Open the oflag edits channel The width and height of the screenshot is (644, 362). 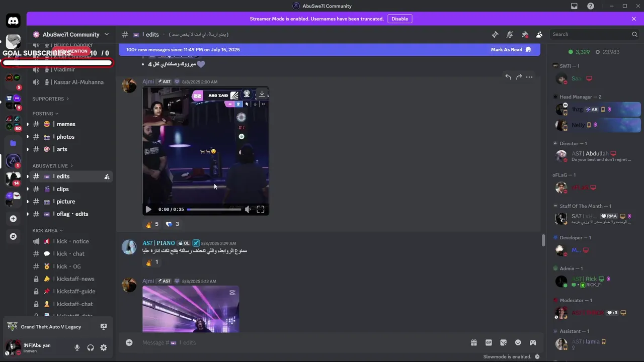point(70,214)
